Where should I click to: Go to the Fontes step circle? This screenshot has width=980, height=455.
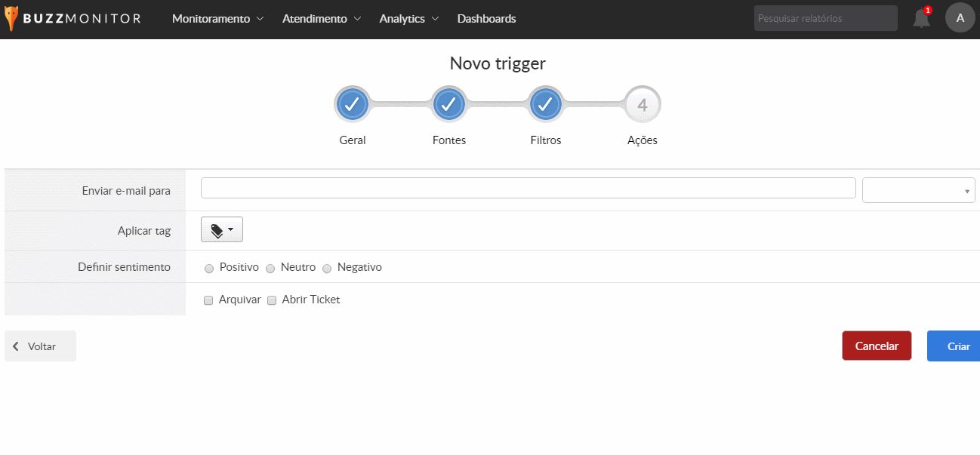(x=448, y=105)
